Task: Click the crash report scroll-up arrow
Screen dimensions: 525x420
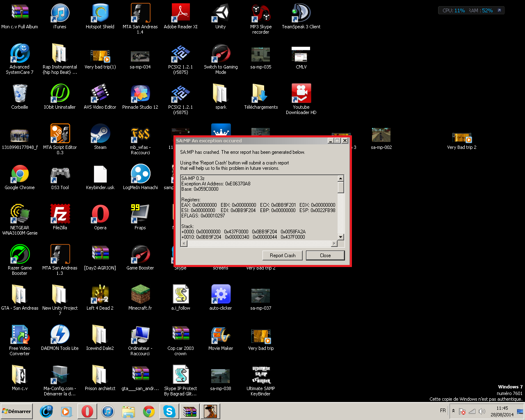Action: click(340, 178)
